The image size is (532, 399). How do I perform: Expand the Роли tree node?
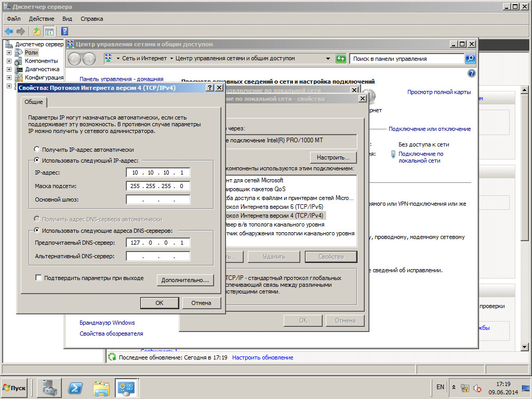coord(9,53)
